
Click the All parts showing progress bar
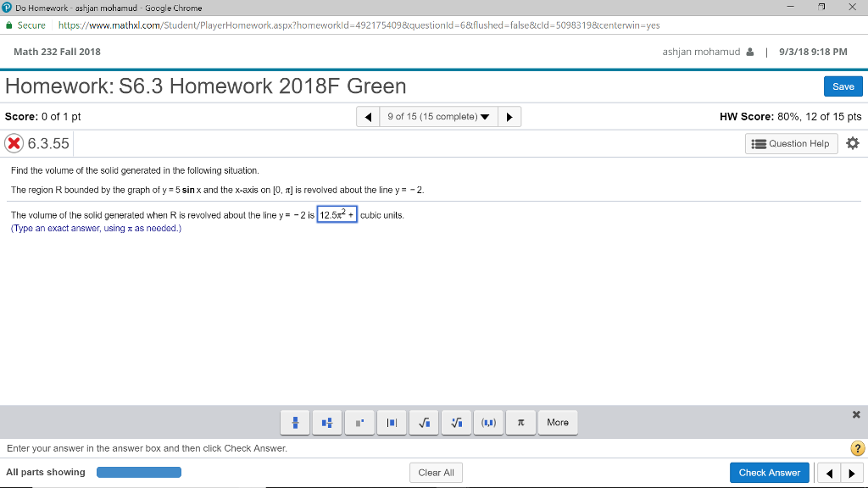pos(139,472)
